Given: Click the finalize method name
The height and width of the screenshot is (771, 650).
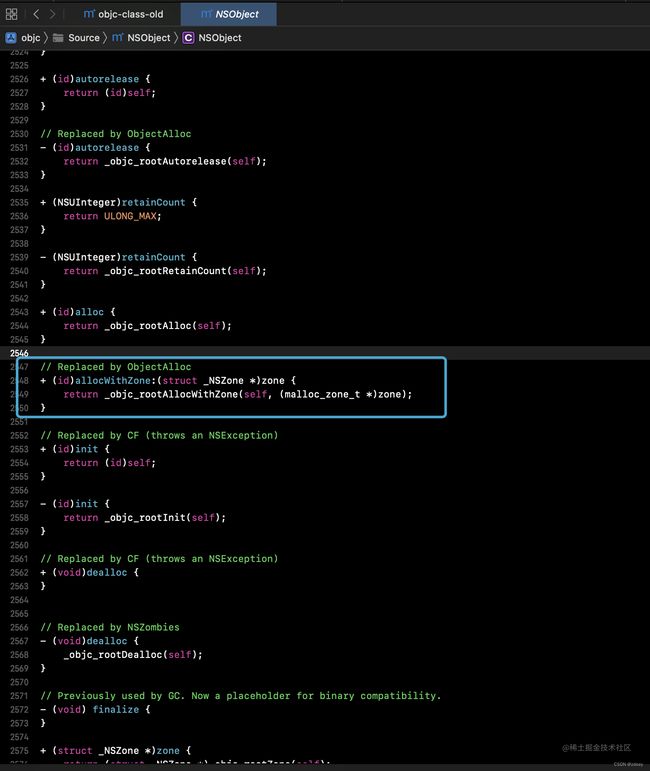Looking at the screenshot, I should pos(116,710).
